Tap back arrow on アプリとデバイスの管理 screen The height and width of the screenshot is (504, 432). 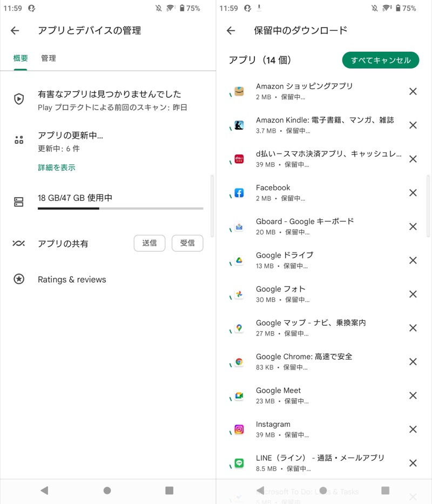[x=15, y=31]
